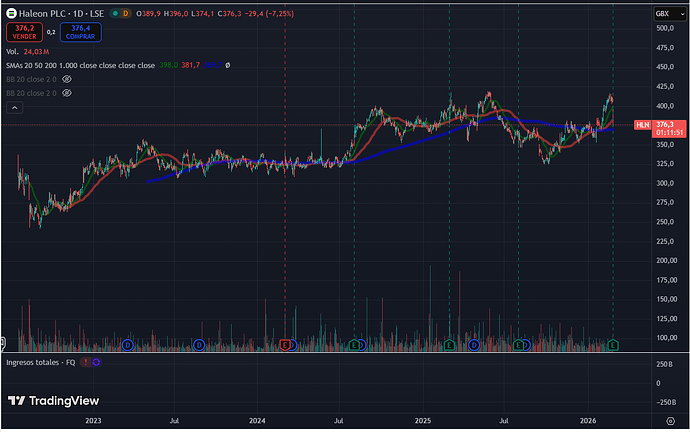Show the first hidden BB 20 indicator
The height and width of the screenshot is (432, 690).
click(x=67, y=78)
